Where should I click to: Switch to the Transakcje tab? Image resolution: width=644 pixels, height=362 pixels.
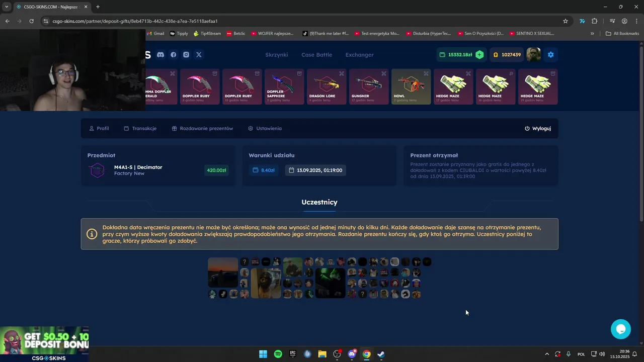140,128
